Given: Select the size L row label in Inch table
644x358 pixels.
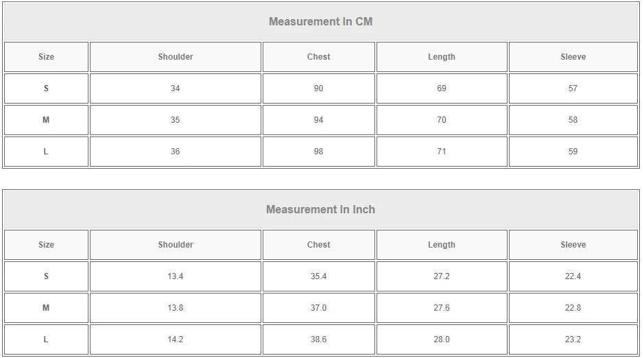Looking at the screenshot, I should pos(46,339).
